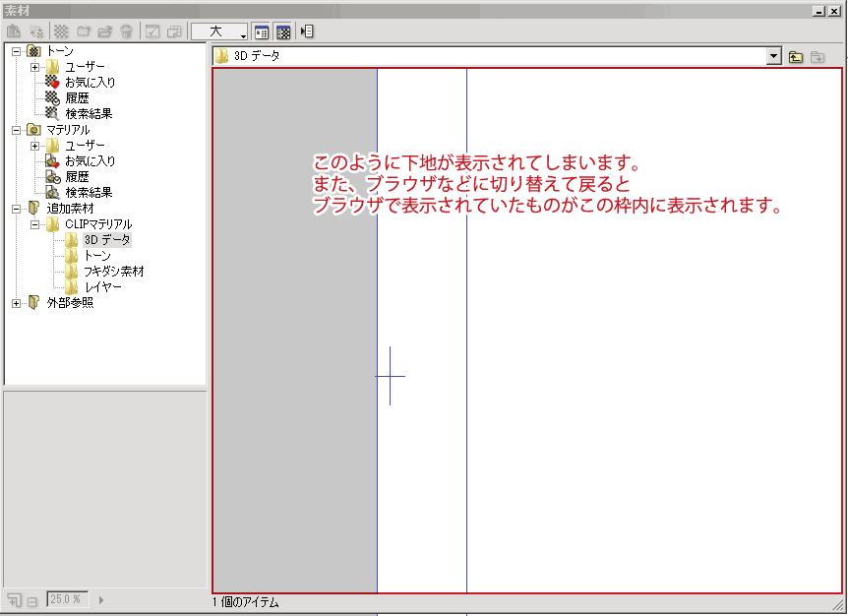Collapse the CLIPマテリアル tree node
Viewport: 848px width, 616px height.
click(36, 224)
